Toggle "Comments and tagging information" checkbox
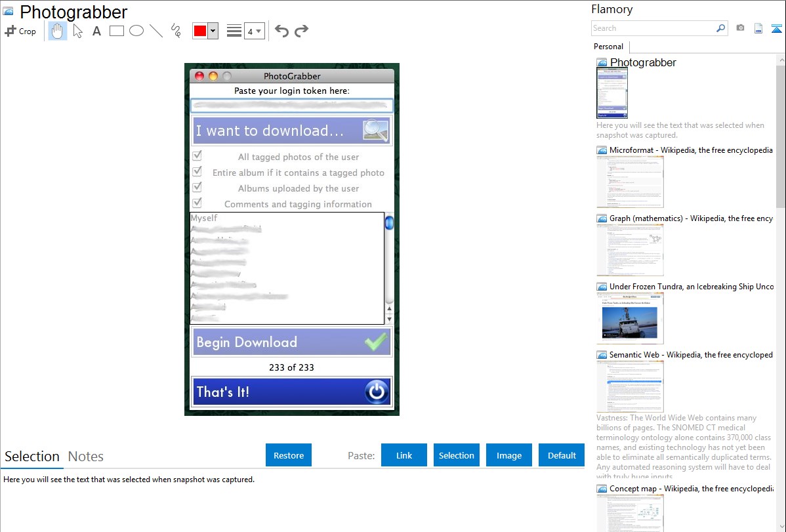Image resolution: width=786 pixels, height=532 pixels. (197, 203)
